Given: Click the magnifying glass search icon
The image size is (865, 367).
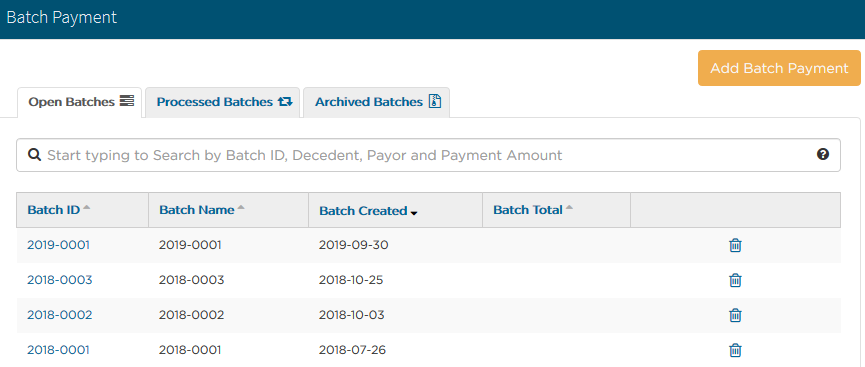Looking at the screenshot, I should (x=34, y=155).
